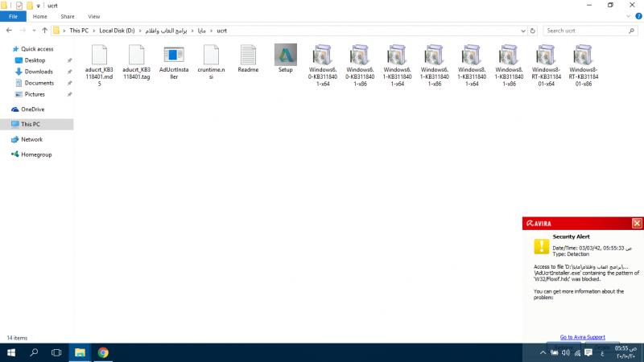
Task: Open Downloads in navigation pane
Action: pos(38,72)
